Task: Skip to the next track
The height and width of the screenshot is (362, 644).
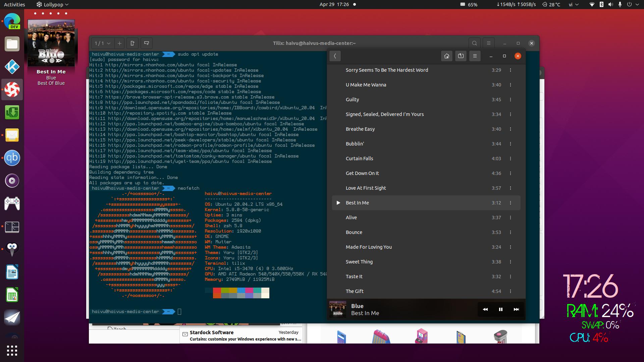Action: pos(516,309)
